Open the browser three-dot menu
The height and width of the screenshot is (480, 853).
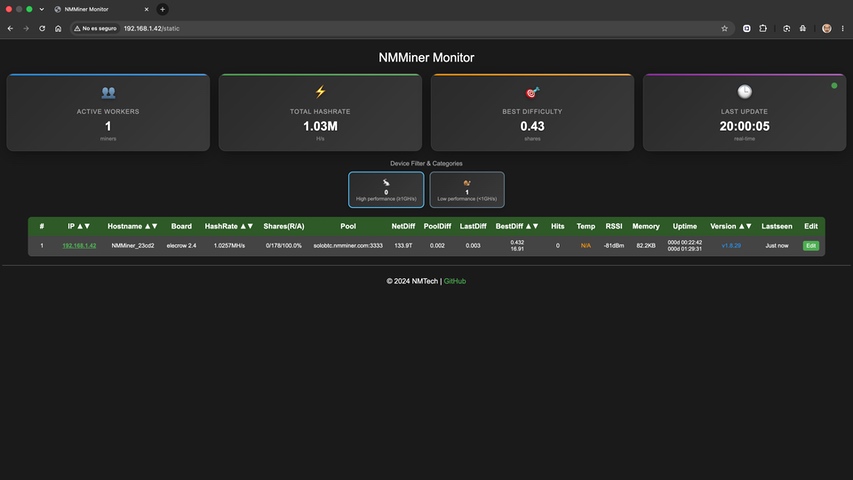[843, 28]
